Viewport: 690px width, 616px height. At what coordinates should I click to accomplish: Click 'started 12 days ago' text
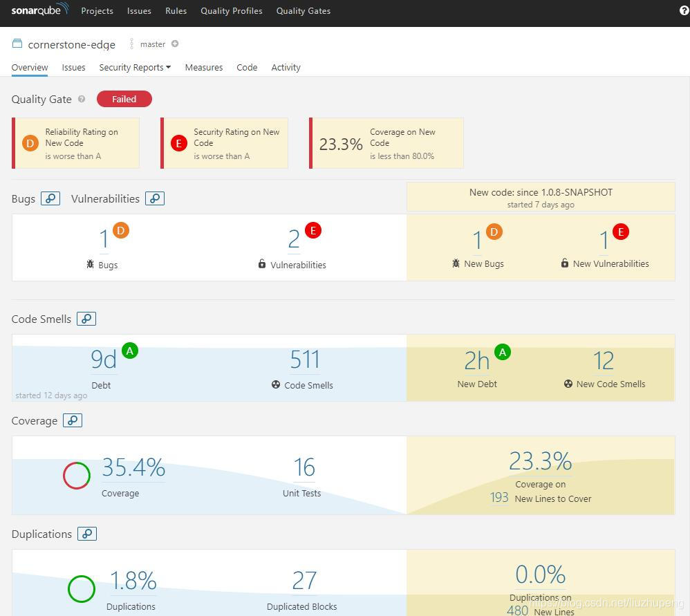[x=51, y=395]
